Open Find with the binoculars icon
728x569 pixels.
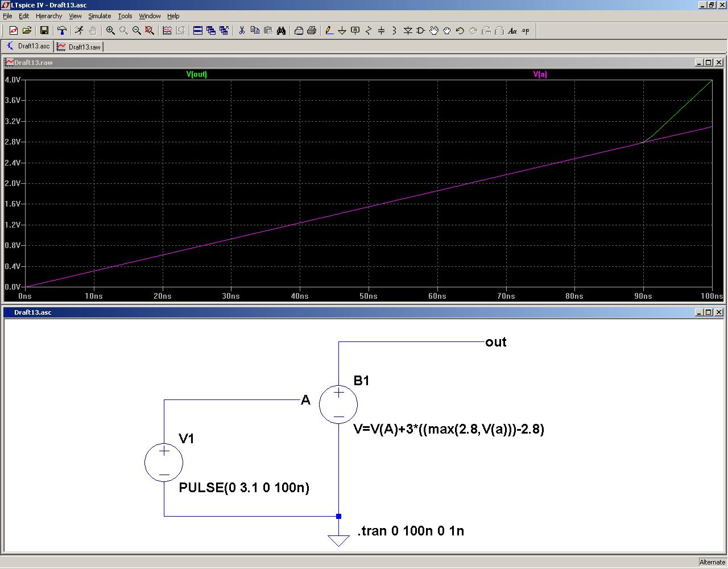click(x=281, y=31)
